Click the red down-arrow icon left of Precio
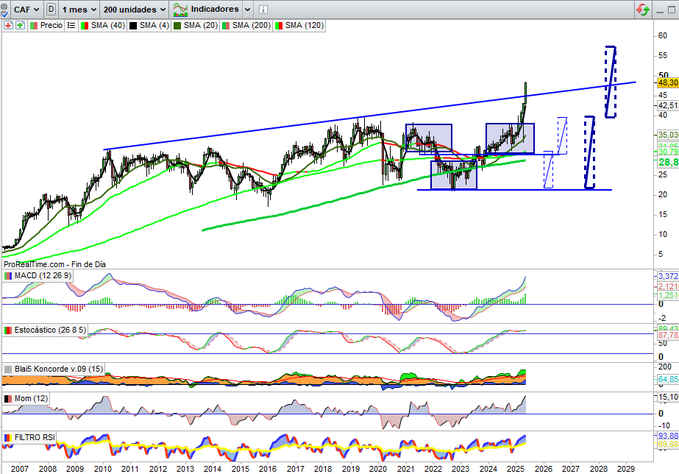Image resolution: width=679 pixels, height=474 pixels. coord(8,26)
